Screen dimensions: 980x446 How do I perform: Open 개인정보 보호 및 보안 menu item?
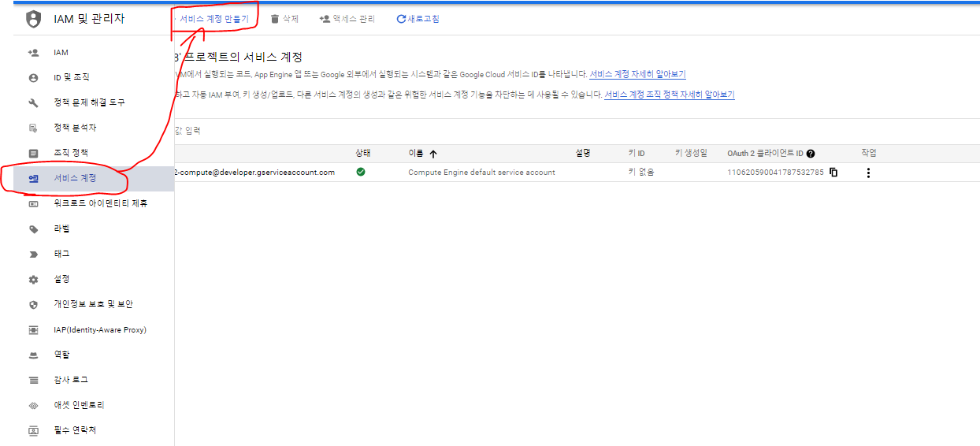pyautogui.click(x=93, y=305)
